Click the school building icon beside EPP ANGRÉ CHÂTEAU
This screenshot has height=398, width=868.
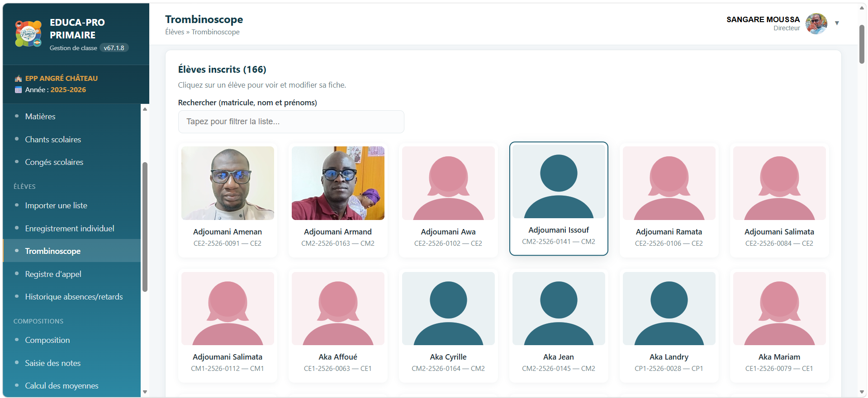[18, 79]
